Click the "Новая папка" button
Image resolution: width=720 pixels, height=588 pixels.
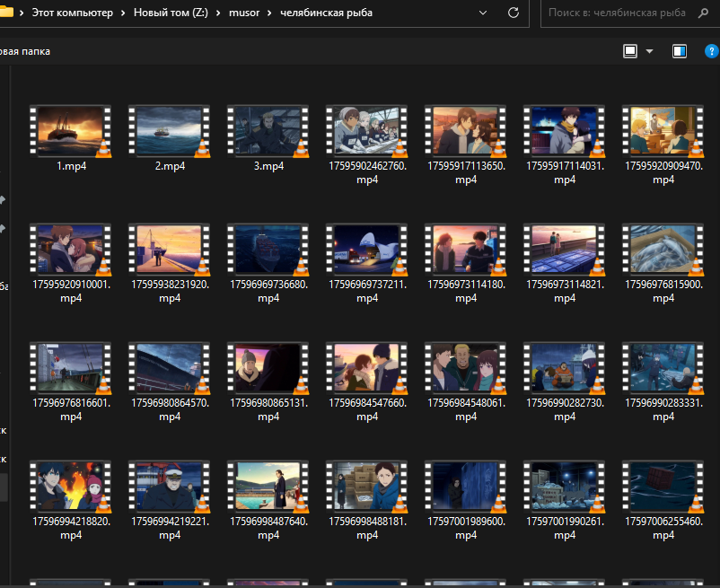(x=25, y=51)
